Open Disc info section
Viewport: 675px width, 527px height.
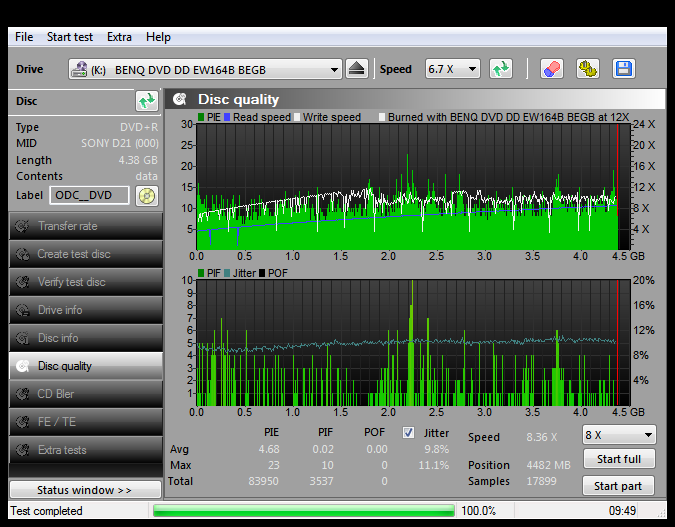tap(86, 338)
